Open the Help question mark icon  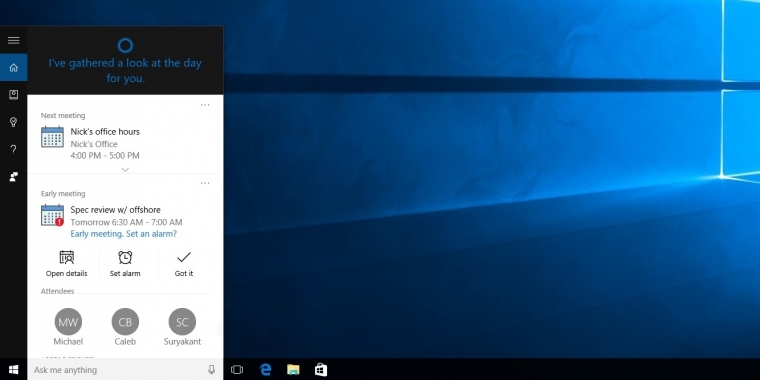[14, 149]
